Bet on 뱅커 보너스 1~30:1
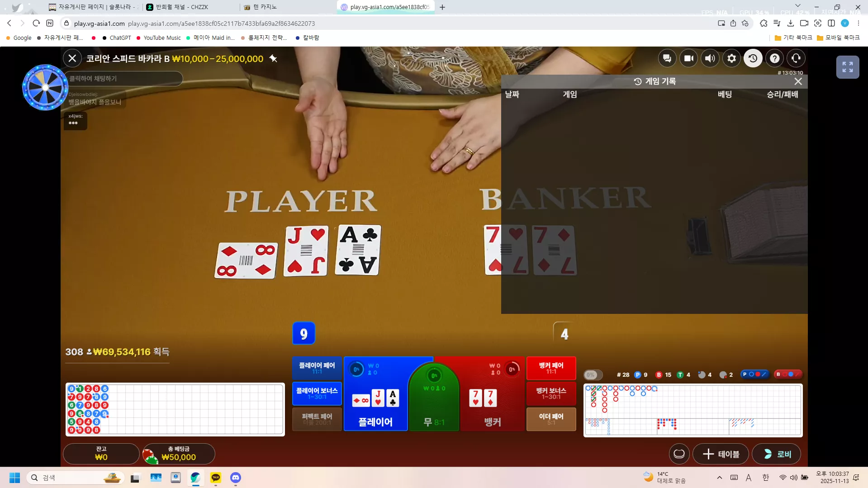868x488 pixels. pyautogui.click(x=551, y=393)
